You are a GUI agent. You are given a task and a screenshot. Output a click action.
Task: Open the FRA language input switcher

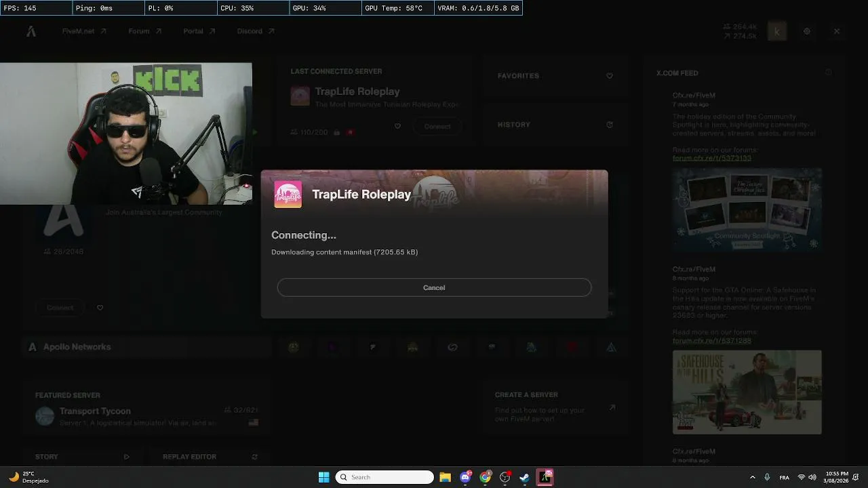pos(785,477)
